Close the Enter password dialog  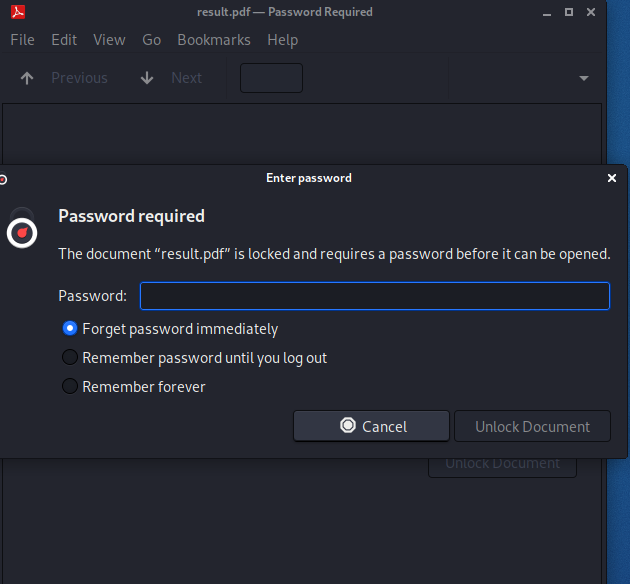pos(612,178)
